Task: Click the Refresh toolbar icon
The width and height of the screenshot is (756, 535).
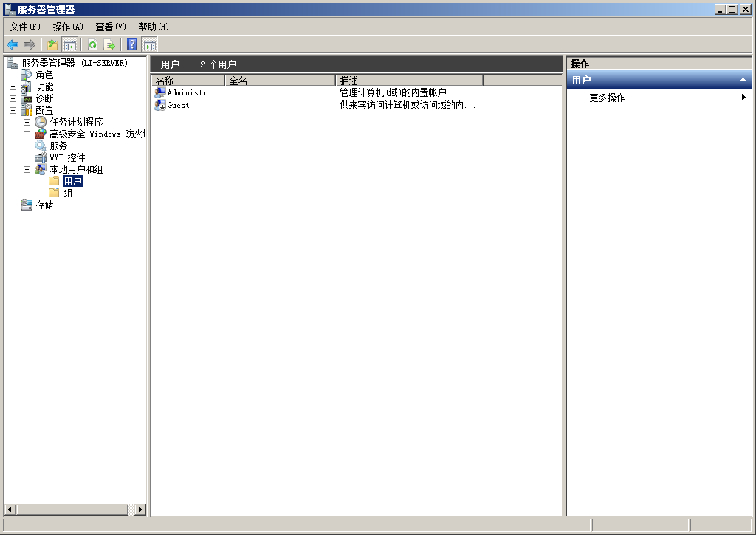Action: click(92, 44)
